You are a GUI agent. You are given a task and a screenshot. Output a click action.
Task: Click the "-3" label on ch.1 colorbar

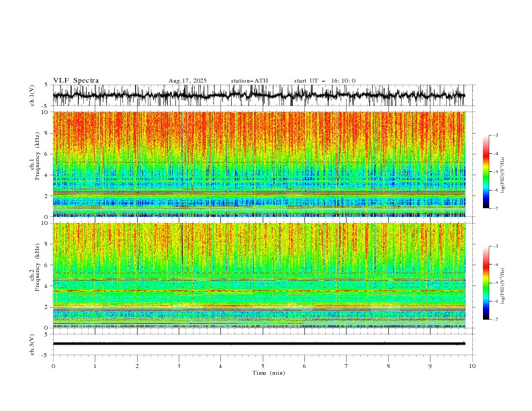pos(496,135)
